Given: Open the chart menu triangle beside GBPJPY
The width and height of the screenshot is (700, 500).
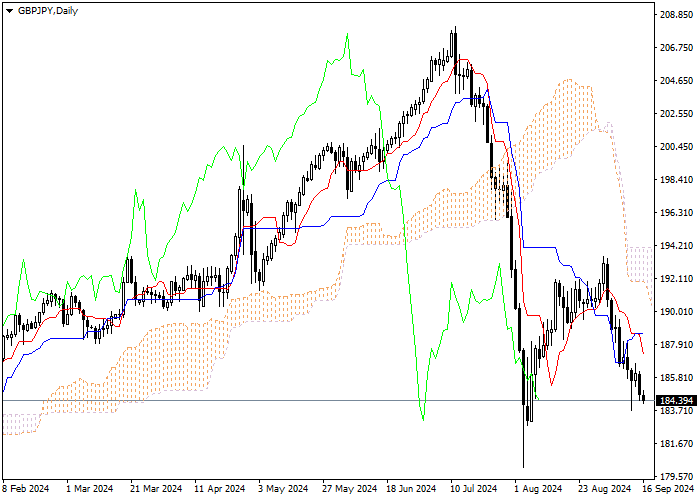Looking at the screenshot, I should [9, 11].
